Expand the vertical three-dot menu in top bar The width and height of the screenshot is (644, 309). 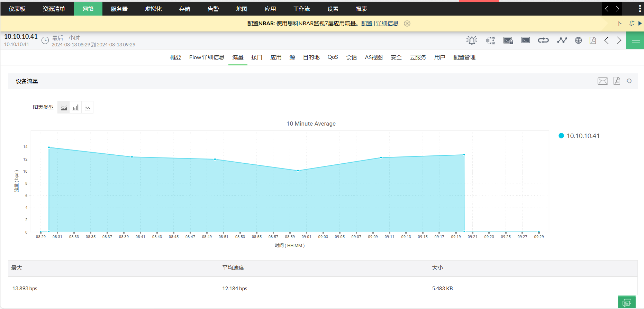[x=640, y=9]
